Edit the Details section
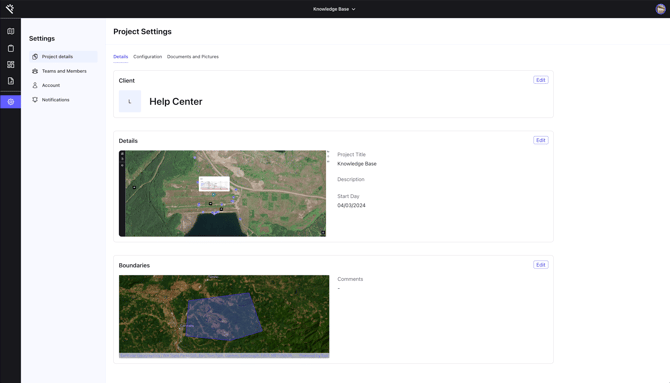Image resolution: width=670 pixels, height=383 pixels. point(541,140)
